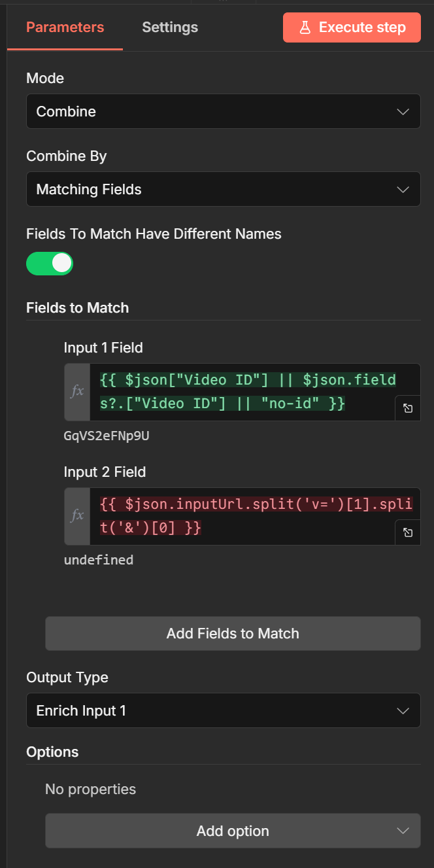Click the chevron arrow on Add option

tap(403, 831)
